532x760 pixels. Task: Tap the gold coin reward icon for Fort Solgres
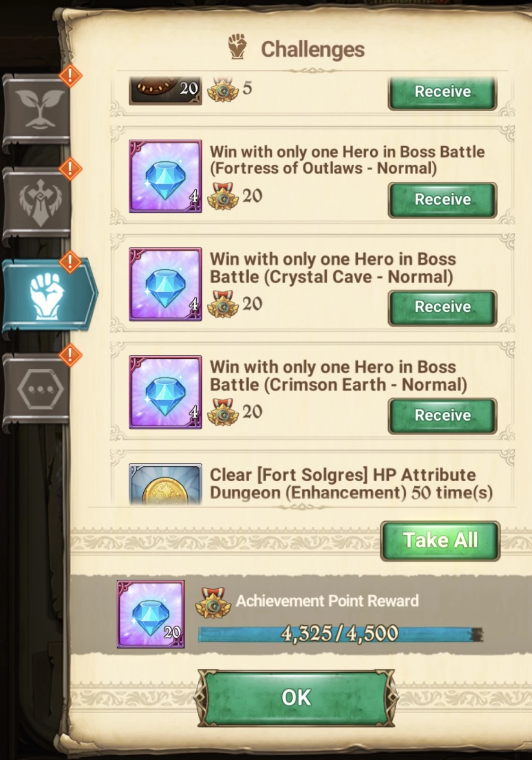[166, 484]
